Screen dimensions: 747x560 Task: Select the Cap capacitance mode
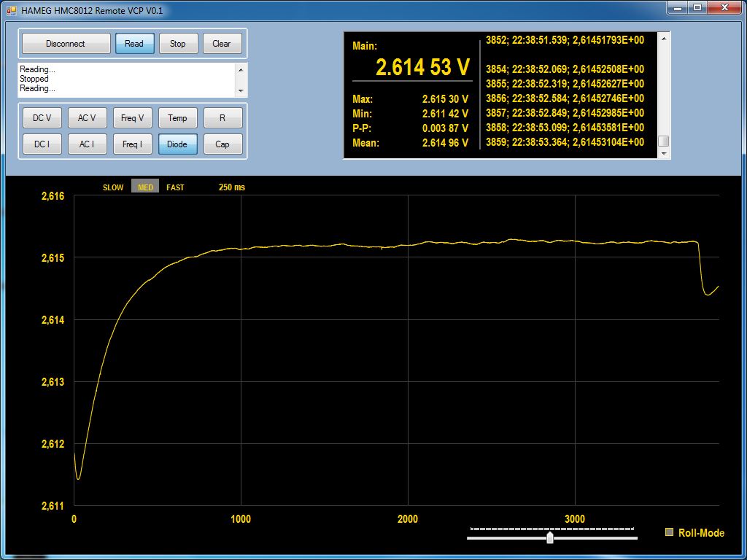(x=222, y=144)
